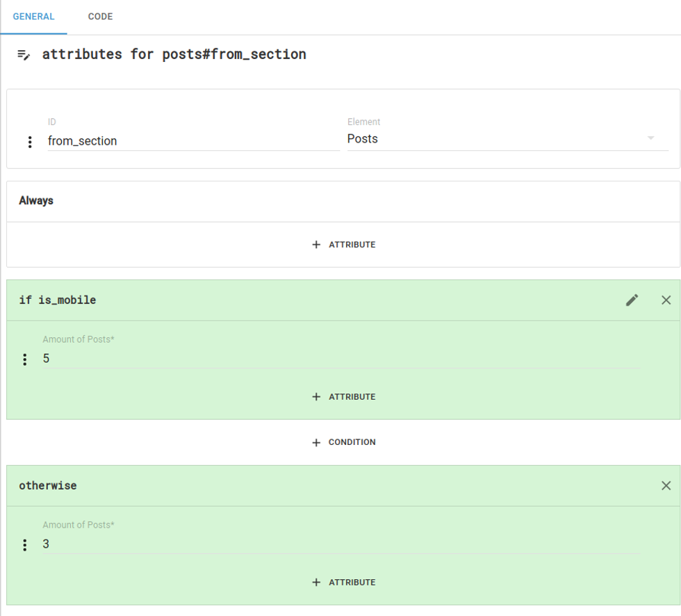Remove the if is_mobile condition block
The height and width of the screenshot is (616, 681).
pyautogui.click(x=666, y=300)
